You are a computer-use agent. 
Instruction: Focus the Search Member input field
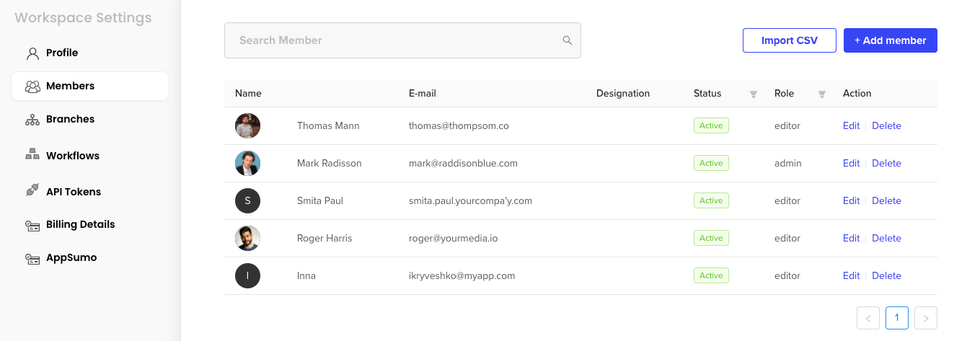point(393,40)
